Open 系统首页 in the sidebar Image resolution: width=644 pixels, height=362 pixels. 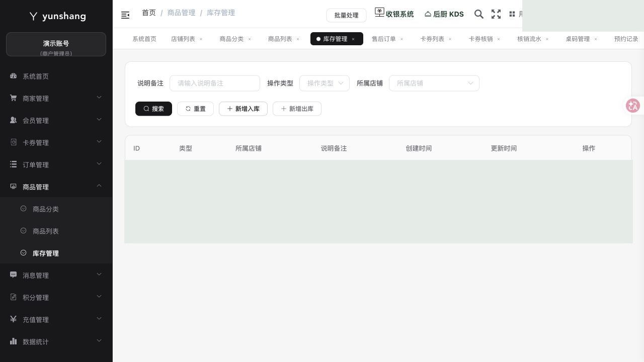[x=56, y=76]
